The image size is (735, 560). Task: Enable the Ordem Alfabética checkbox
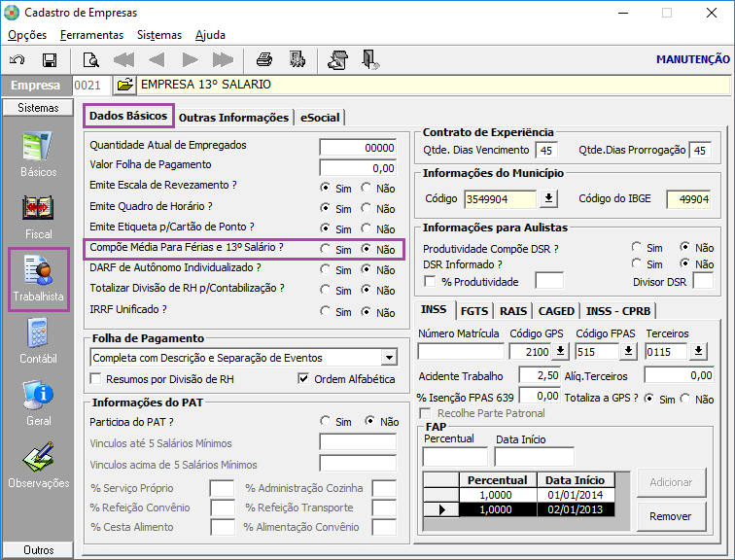[304, 378]
